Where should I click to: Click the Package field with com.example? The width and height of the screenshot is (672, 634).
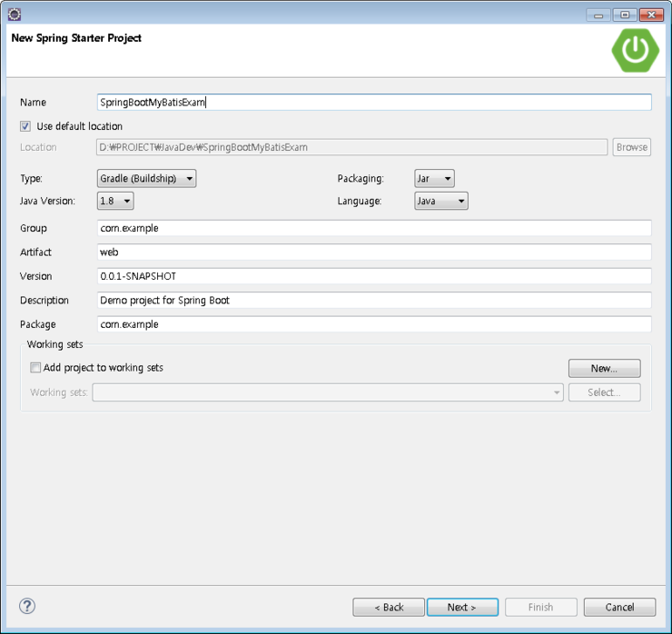(374, 324)
